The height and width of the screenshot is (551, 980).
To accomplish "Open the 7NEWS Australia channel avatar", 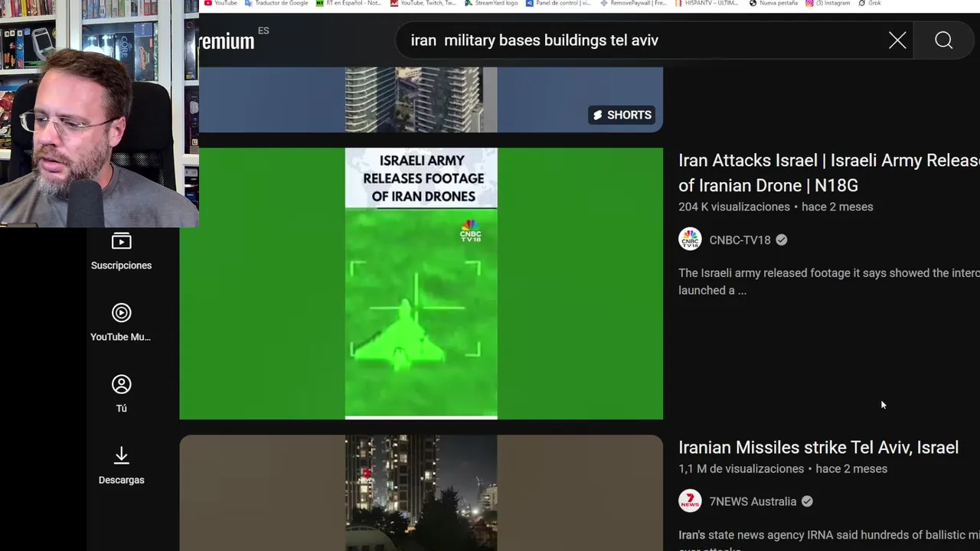I will 690,501.
